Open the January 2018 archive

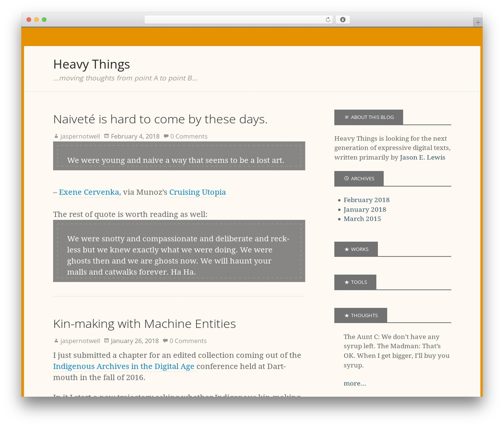(x=365, y=210)
